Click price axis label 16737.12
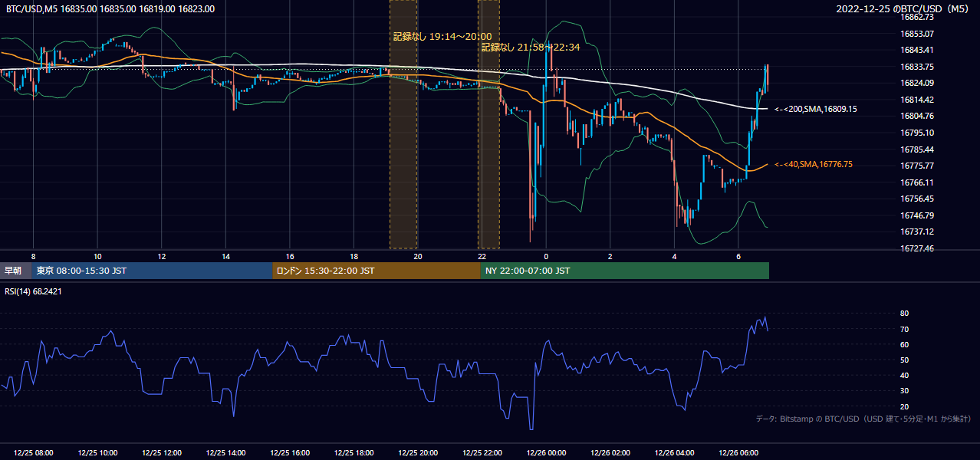The height and width of the screenshot is (460, 980). click(x=917, y=232)
